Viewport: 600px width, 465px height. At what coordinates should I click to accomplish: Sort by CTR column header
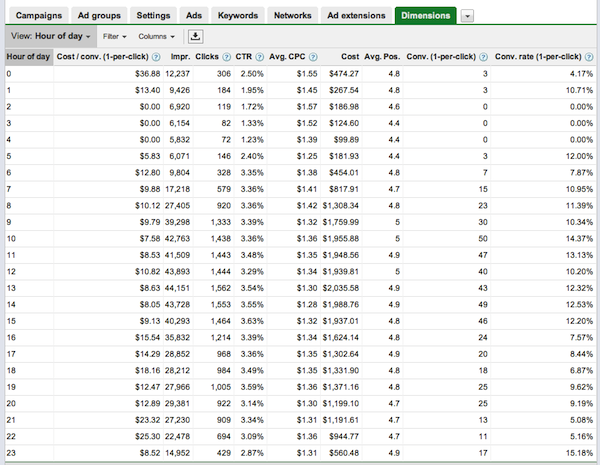click(x=244, y=57)
